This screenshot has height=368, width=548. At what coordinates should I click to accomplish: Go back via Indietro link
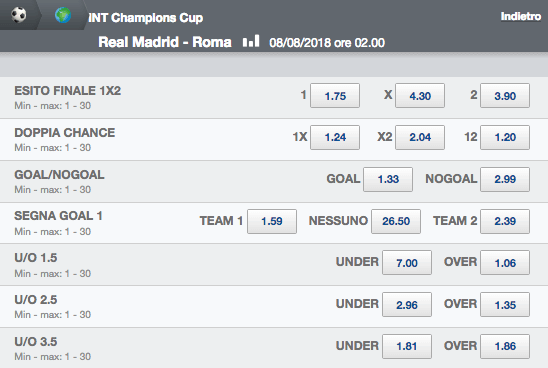tap(520, 16)
